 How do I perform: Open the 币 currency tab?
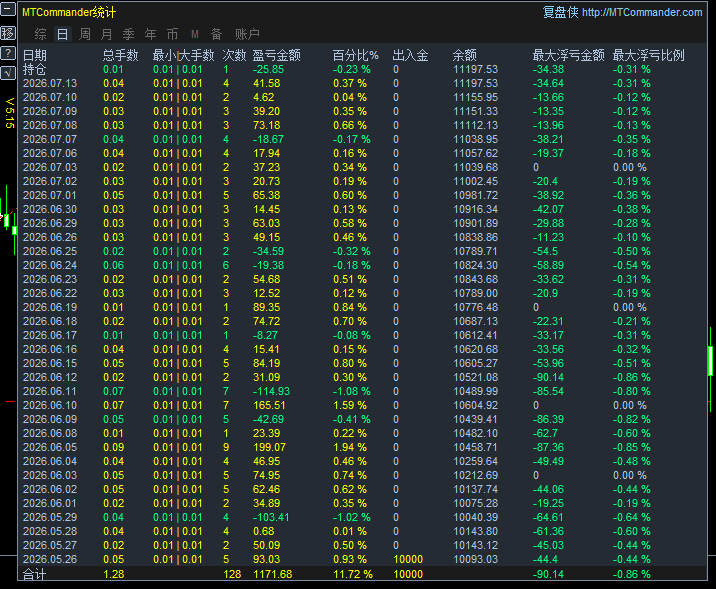(172, 34)
